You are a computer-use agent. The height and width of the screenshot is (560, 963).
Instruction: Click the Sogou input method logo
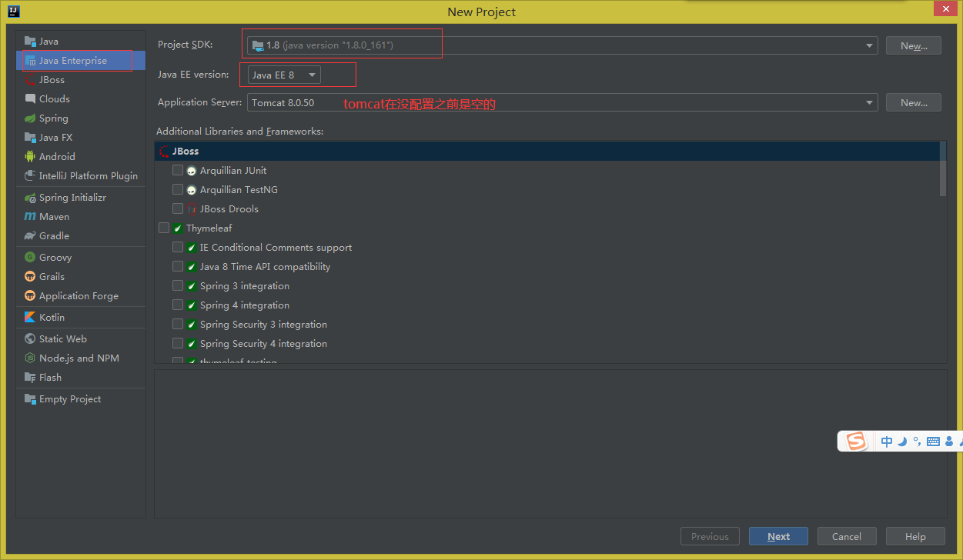click(856, 441)
